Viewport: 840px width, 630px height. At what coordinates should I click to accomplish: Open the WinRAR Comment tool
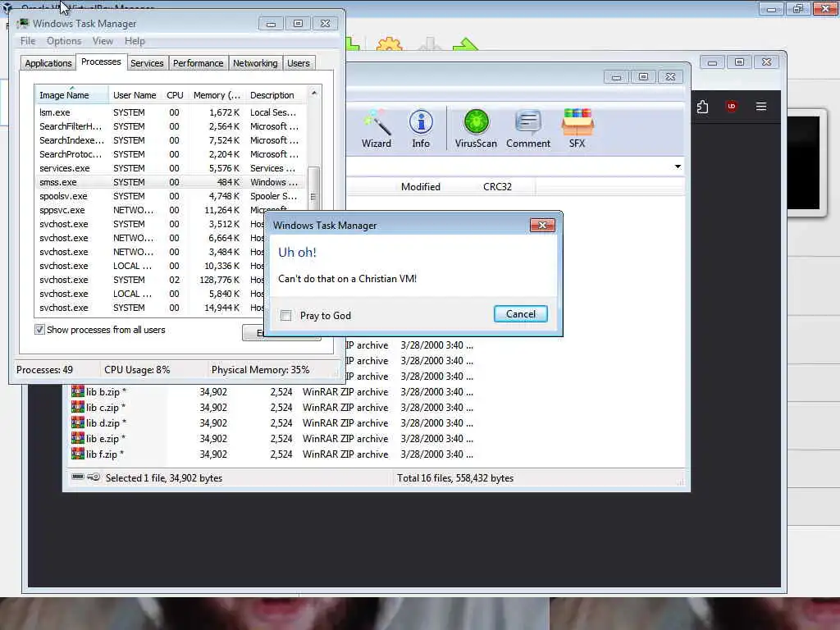click(x=527, y=129)
